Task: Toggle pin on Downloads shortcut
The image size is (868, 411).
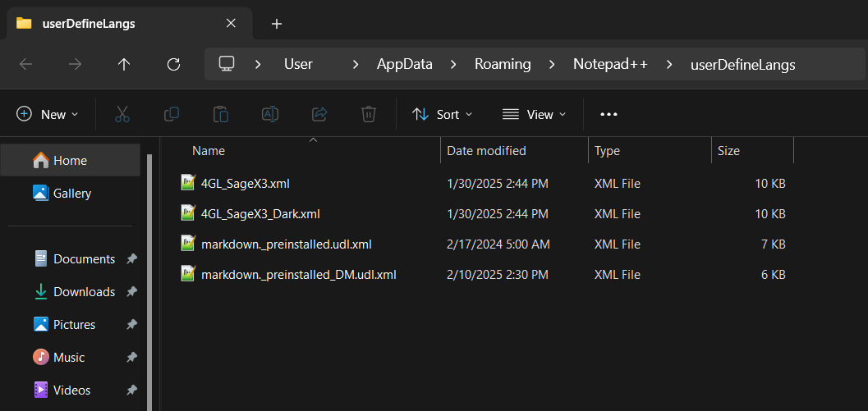Action: pyautogui.click(x=131, y=292)
